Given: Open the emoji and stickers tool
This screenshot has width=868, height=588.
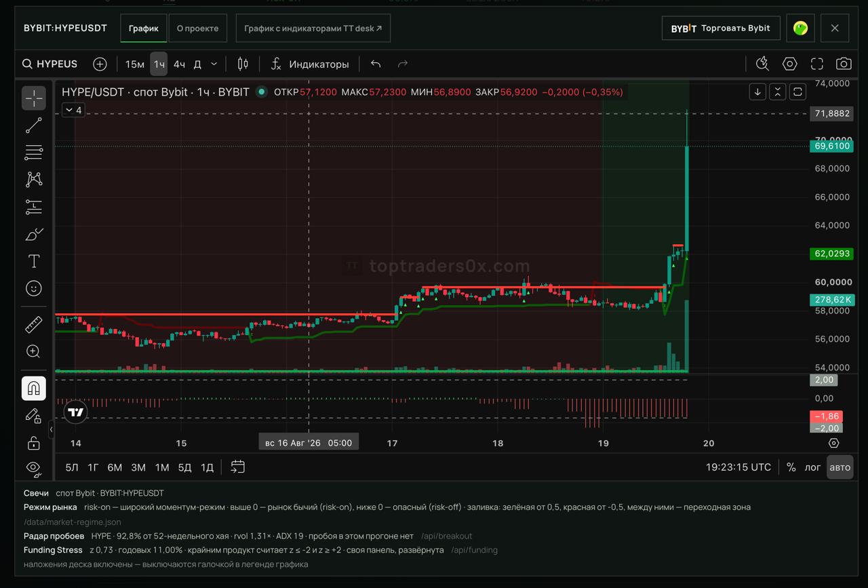Looking at the screenshot, I should [x=34, y=289].
